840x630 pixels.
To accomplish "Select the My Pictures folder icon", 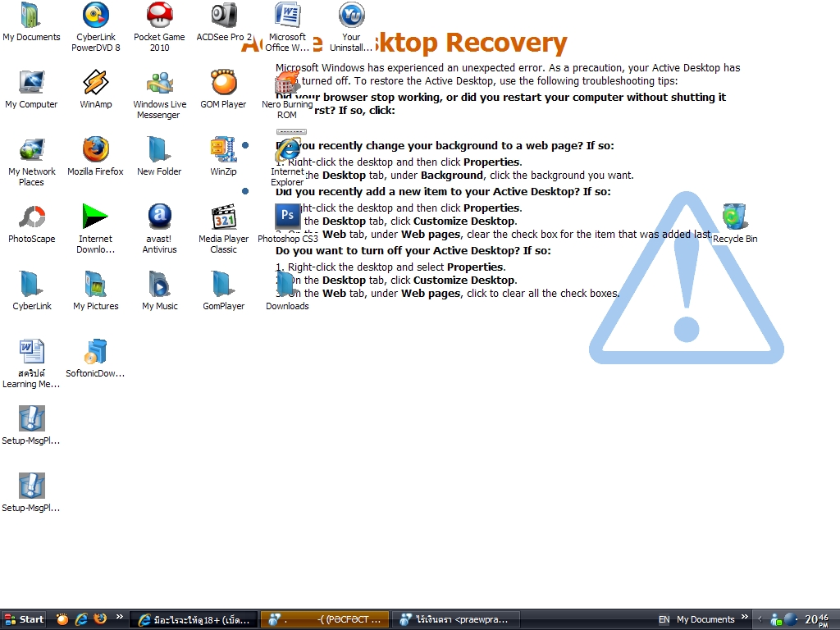I will click(x=95, y=291).
